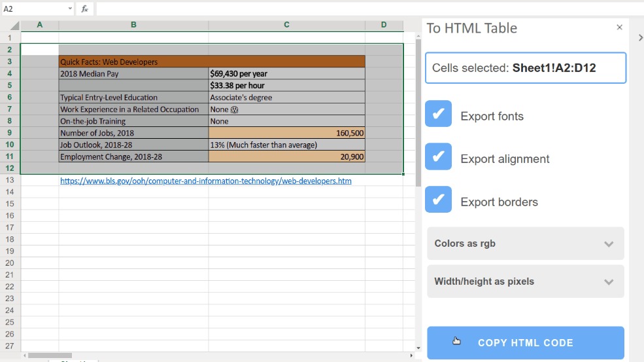
Task: Click the horizontal scrollbar right arrow
Action: click(x=411, y=355)
